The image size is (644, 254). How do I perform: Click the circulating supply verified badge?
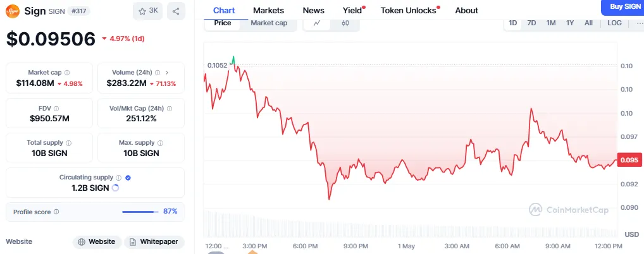coord(128,178)
